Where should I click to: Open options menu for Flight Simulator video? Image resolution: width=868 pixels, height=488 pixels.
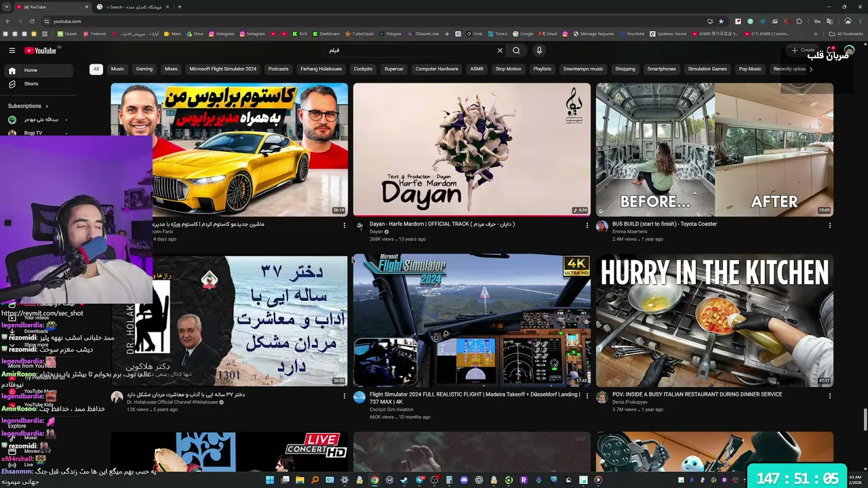[587, 396]
